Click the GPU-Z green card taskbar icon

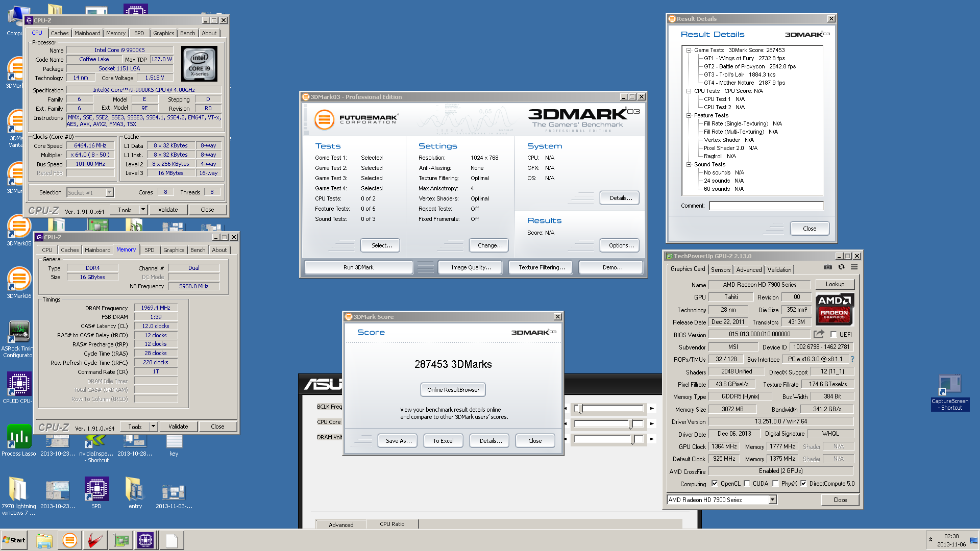[x=121, y=540]
